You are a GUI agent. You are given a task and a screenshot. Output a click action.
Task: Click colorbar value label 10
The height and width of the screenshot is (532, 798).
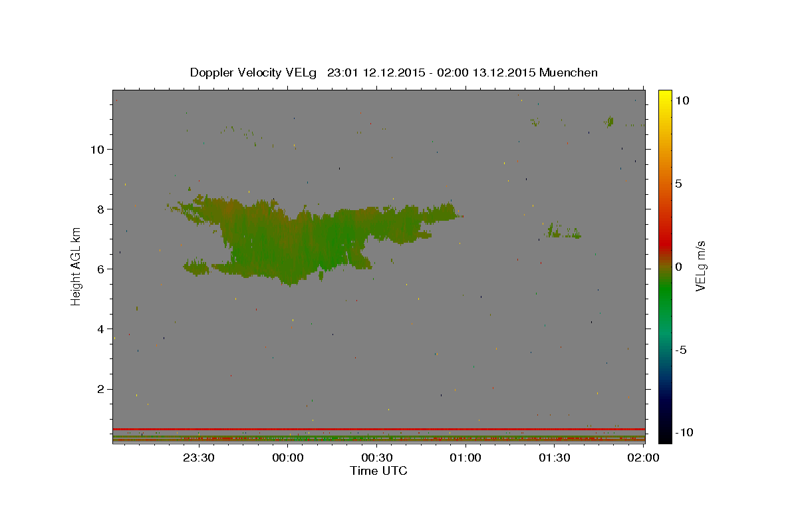click(682, 100)
